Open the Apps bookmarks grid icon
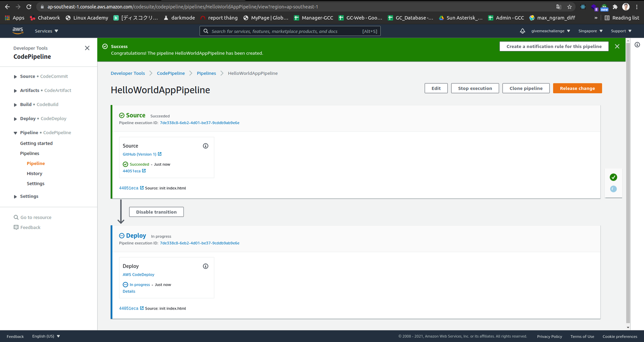Viewport: 644px width, 342px height. (x=7, y=18)
